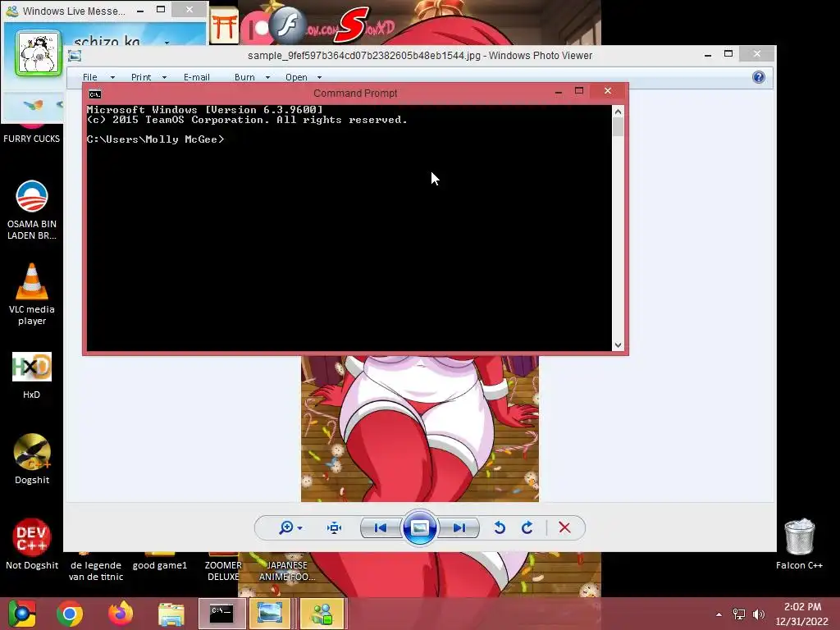Image resolution: width=840 pixels, height=630 pixels.
Task: Rotate the photo clockwise
Action: (527, 527)
